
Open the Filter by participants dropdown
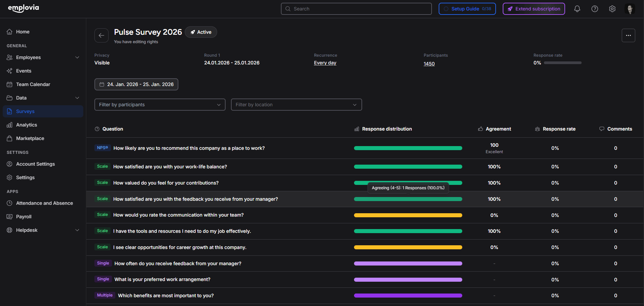[160, 105]
